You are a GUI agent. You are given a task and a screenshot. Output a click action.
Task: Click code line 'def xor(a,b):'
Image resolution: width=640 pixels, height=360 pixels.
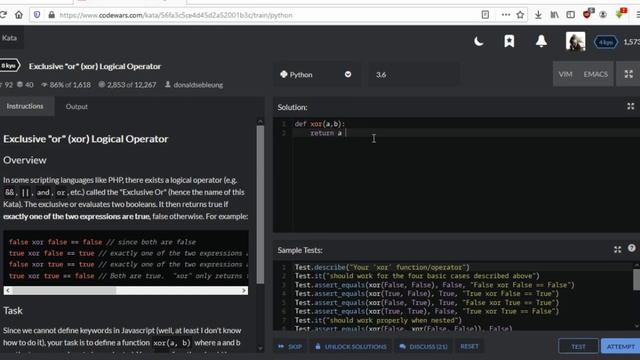pos(320,124)
